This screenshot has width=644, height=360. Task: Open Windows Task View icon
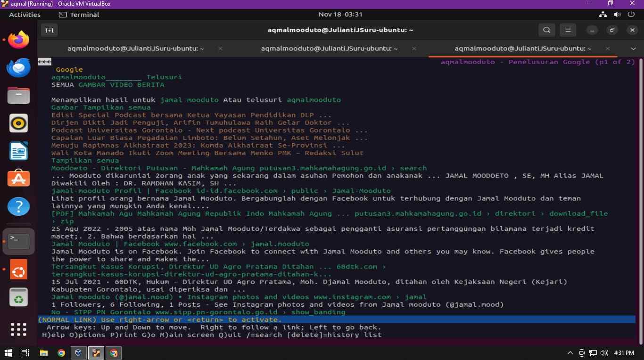25,352
